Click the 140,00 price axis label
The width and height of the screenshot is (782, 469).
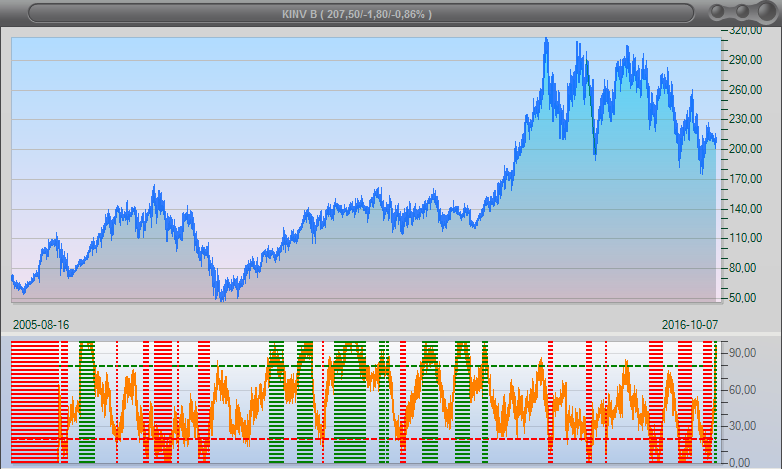point(746,209)
